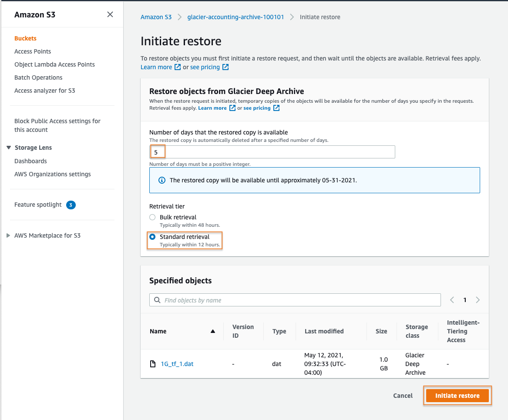This screenshot has height=420, width=508.
Task: Click the Type column header
Action: pos(279,331)
